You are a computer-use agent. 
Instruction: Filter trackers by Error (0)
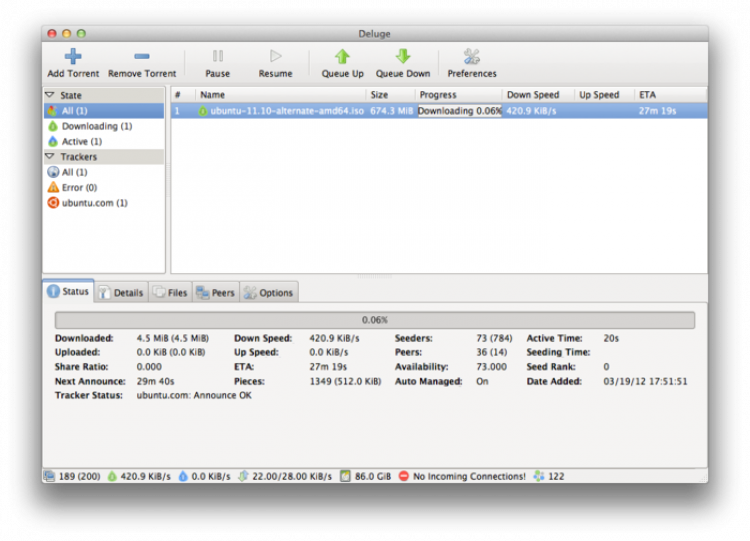[104, 187]
